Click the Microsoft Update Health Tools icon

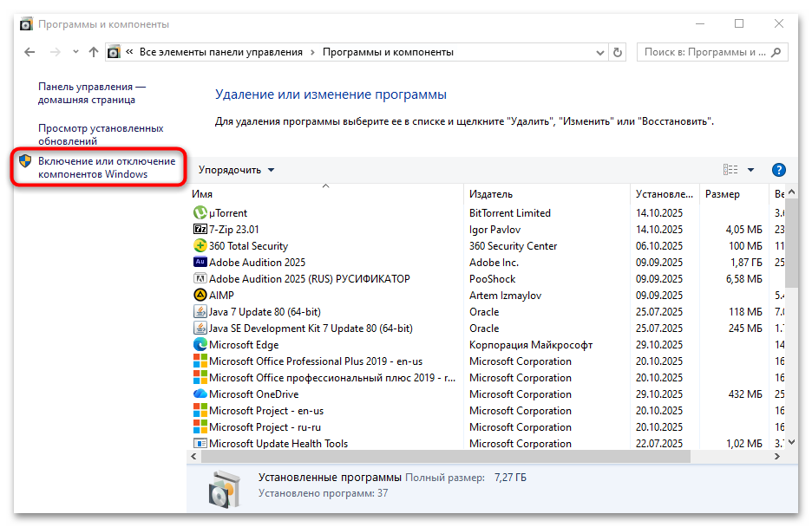coord(200,443)
